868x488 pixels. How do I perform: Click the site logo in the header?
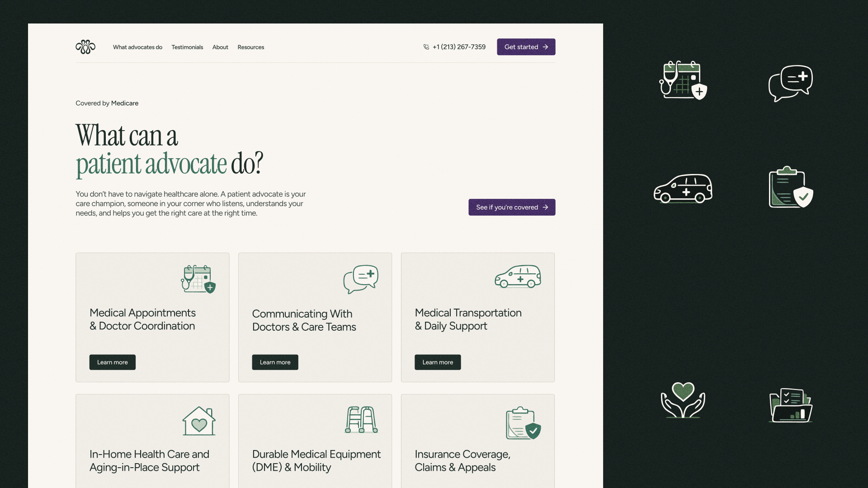click(85, 47)
